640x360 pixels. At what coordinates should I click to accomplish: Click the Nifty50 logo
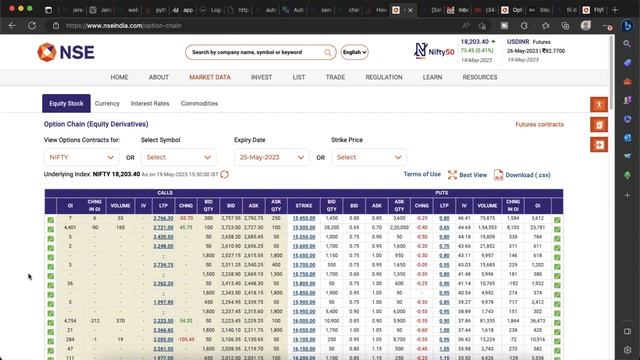click(434, 51)
